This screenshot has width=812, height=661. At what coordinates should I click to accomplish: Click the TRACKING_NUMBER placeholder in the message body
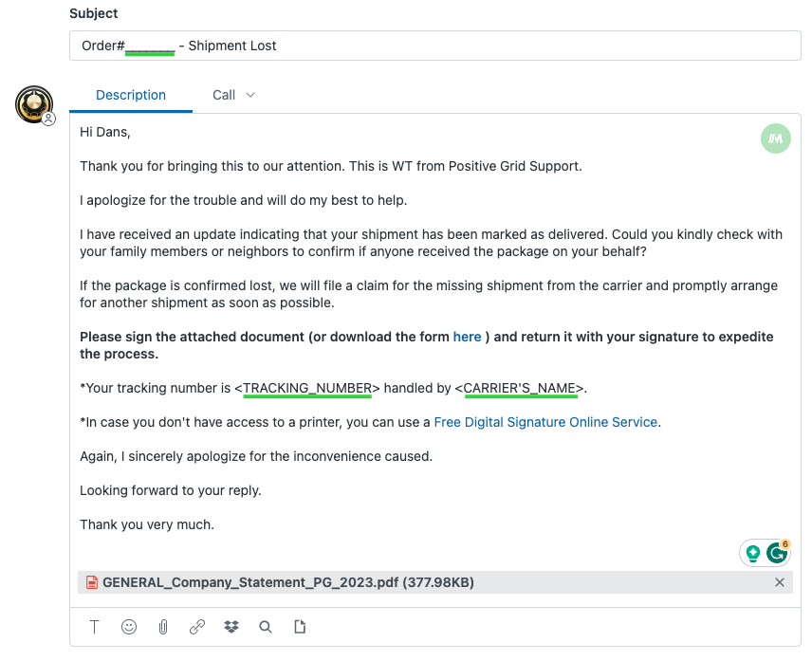(x=307, y=388)
